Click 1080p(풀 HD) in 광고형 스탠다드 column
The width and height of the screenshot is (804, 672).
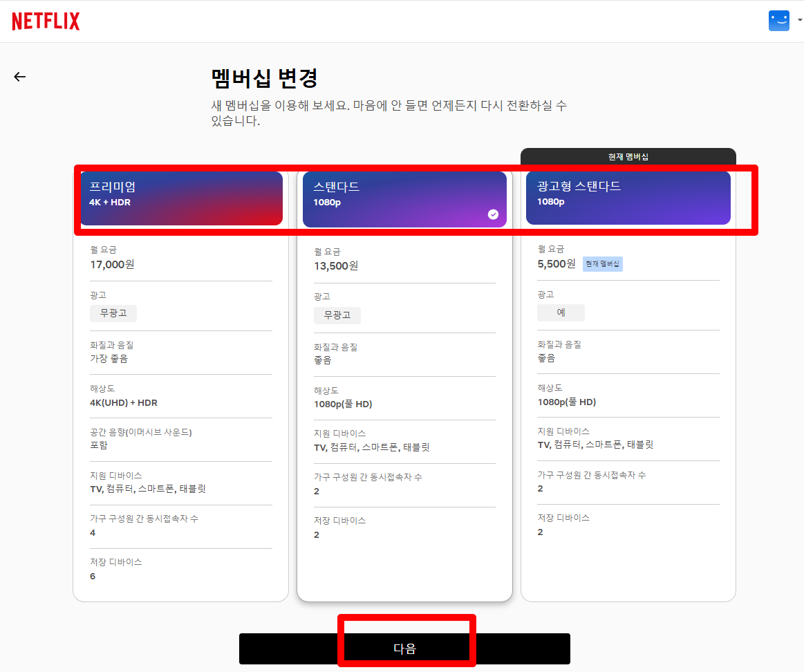point(567,402)
